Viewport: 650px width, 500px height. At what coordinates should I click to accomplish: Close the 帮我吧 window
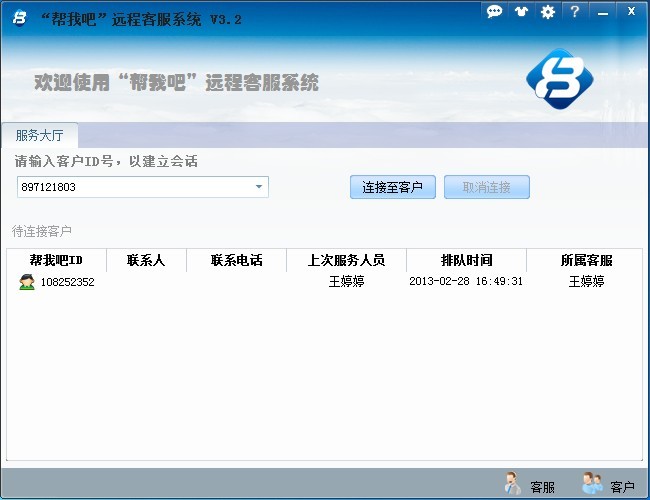coord(631,11)
